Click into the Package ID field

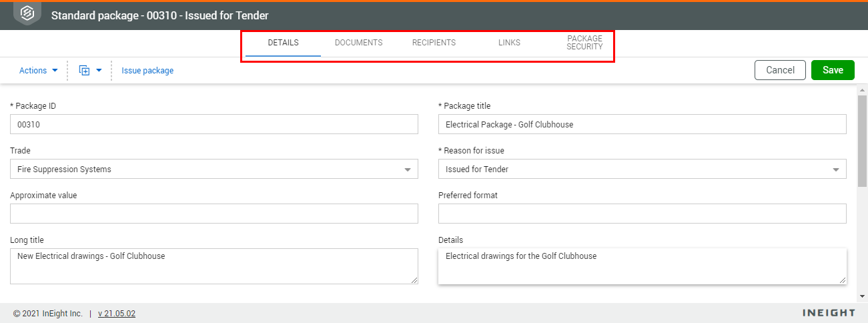213,124
